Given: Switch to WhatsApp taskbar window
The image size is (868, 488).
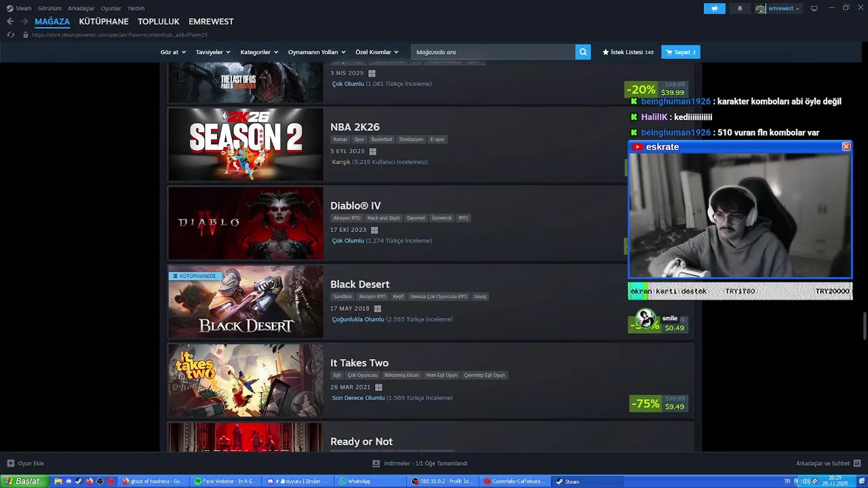Looking at the screenshot, I should (x=369, y=481).
